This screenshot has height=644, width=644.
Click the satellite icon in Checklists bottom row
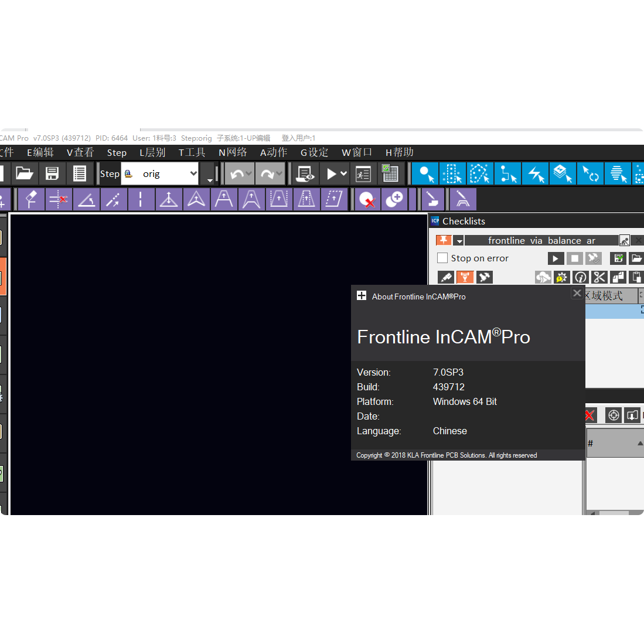click(x=485, y=277)
